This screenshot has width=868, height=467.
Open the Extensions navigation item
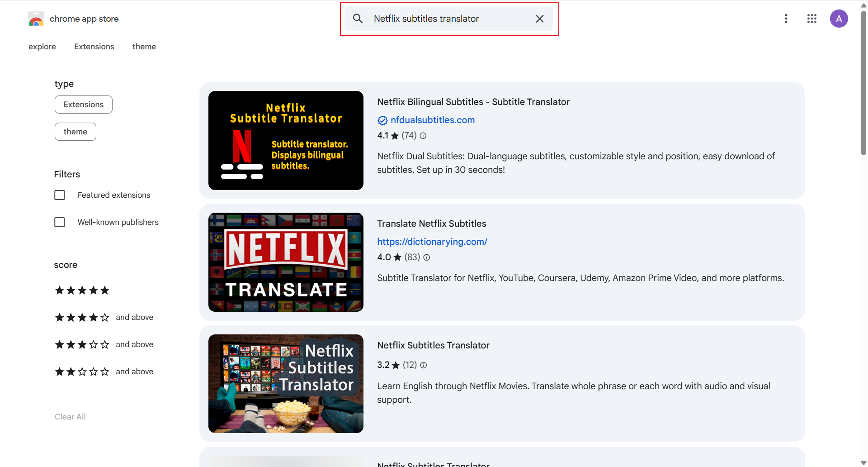94,46
